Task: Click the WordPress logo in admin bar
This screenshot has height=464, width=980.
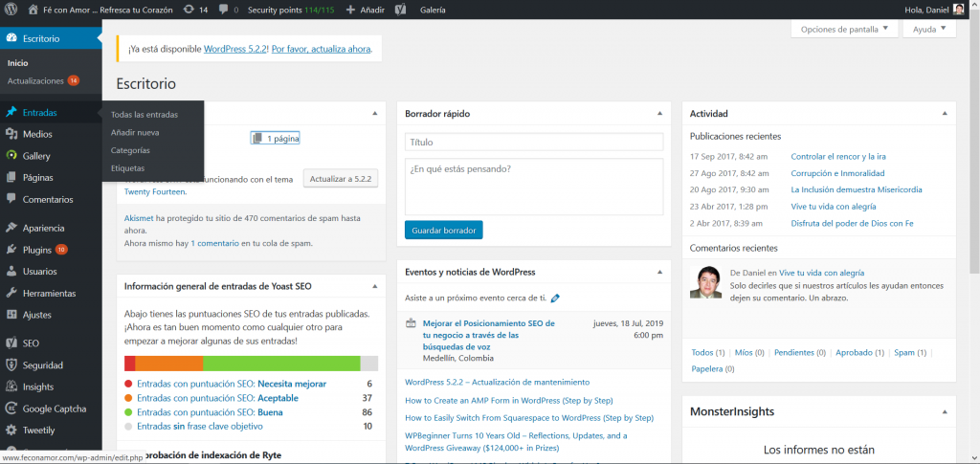Action: pyautogui.click(x=11, y=10)
